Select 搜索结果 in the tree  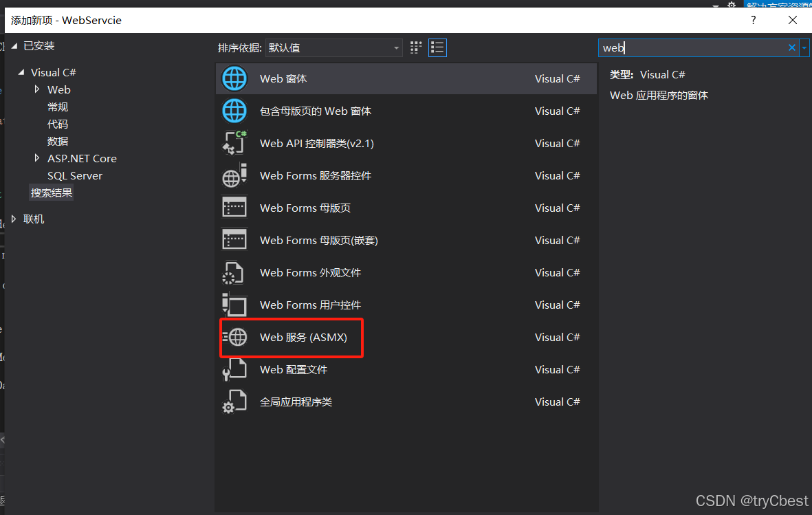click(x=52, y=193)
